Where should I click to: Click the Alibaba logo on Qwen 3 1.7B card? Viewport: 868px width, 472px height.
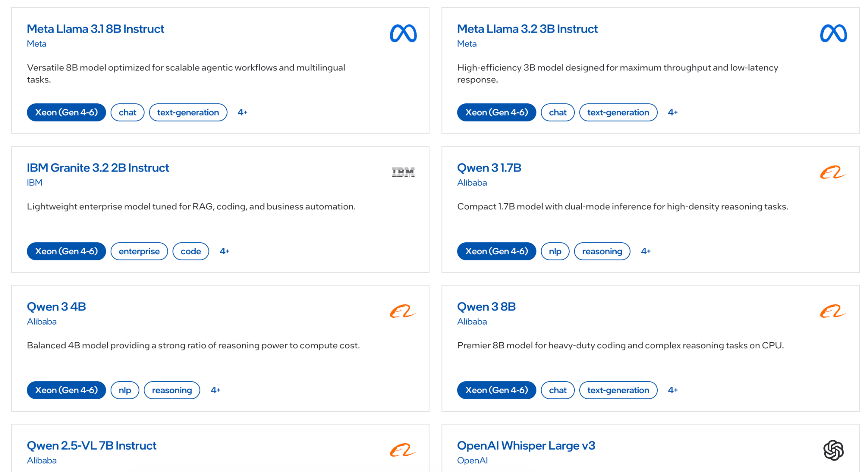(833, 172)
